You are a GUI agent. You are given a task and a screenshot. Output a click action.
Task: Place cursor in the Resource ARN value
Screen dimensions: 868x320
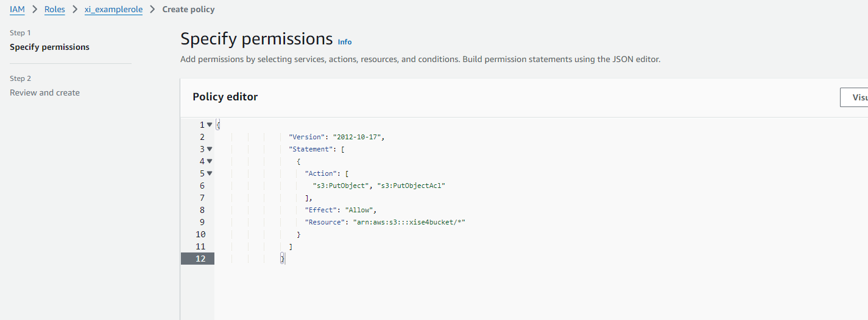click(x=409, y=222)
